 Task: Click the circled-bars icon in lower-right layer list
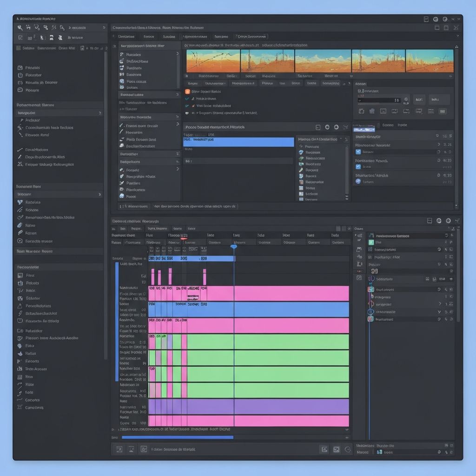coord(370,312)
